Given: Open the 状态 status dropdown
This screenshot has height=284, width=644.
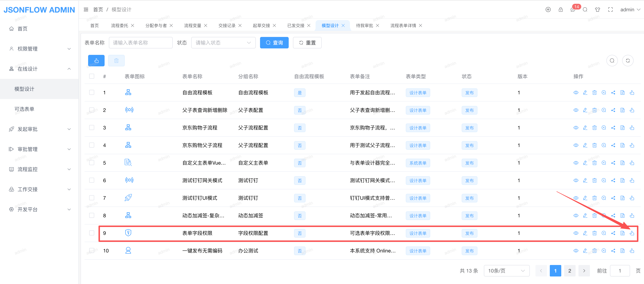Looking at the screenshot, I should [x=223, y=42].
